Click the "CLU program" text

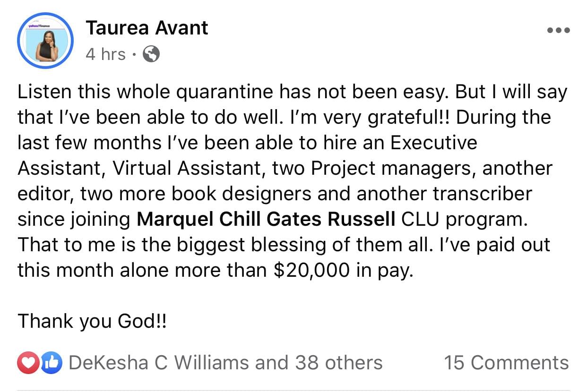464,219
